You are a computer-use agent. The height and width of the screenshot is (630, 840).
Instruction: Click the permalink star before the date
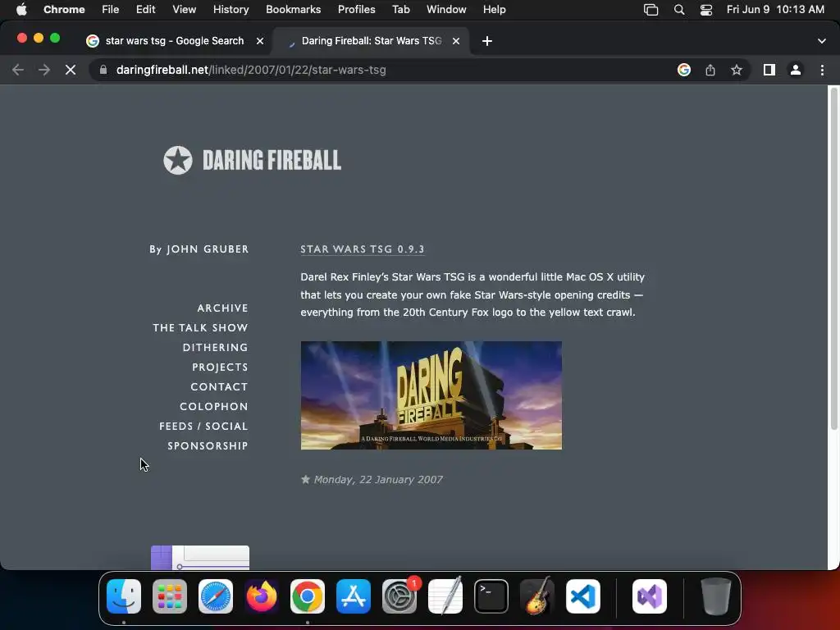click(x=305, y=479)
